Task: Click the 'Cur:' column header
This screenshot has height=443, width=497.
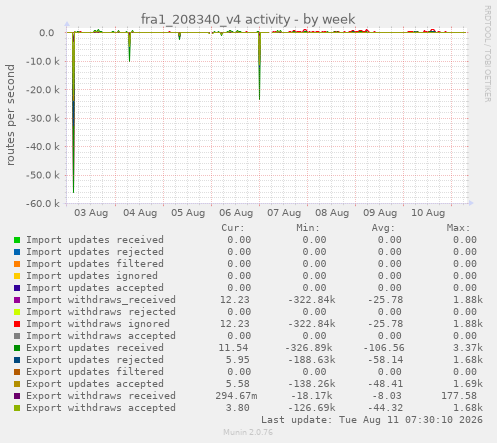Action: tap(233, 228)
